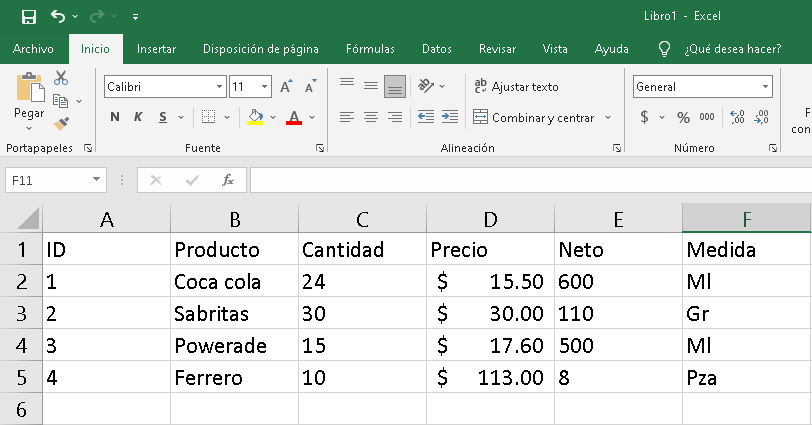Open the Vista tab
The image size is (812, 425).
(x=555, y=49)
